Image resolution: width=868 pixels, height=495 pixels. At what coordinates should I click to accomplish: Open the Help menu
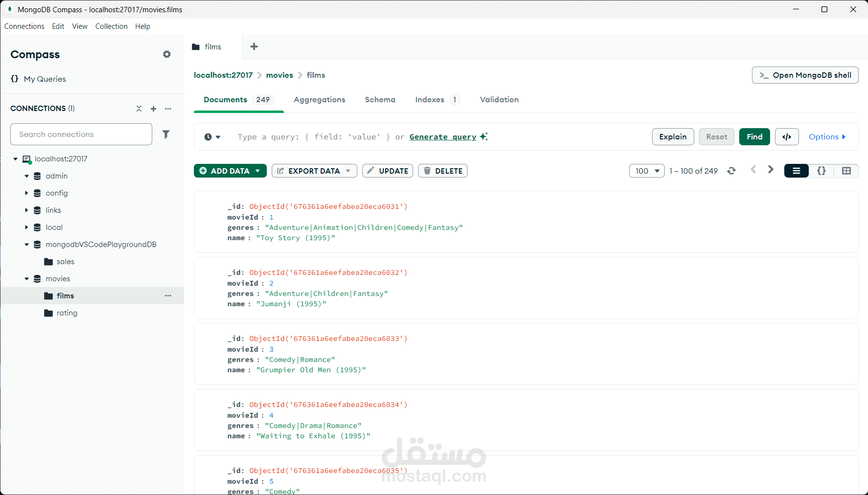coord(143,26)
